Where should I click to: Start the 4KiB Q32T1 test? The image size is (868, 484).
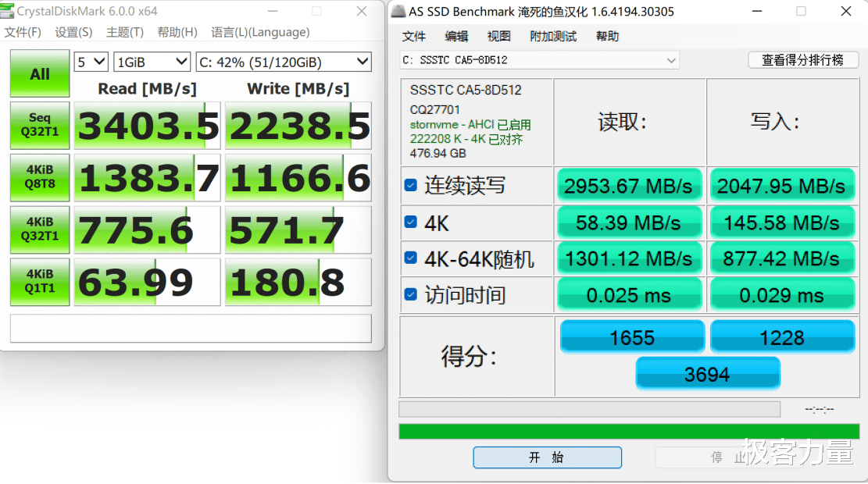40,230
